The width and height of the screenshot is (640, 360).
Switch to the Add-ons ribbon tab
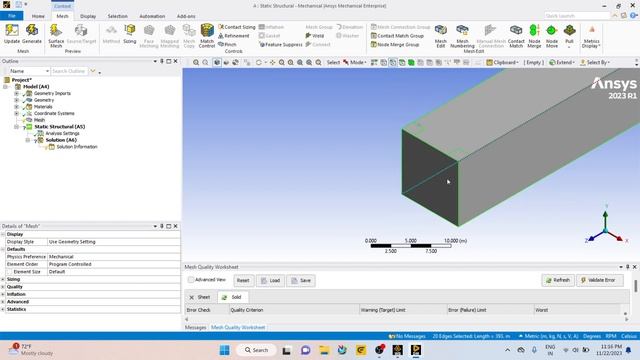[x=186, y=16]
